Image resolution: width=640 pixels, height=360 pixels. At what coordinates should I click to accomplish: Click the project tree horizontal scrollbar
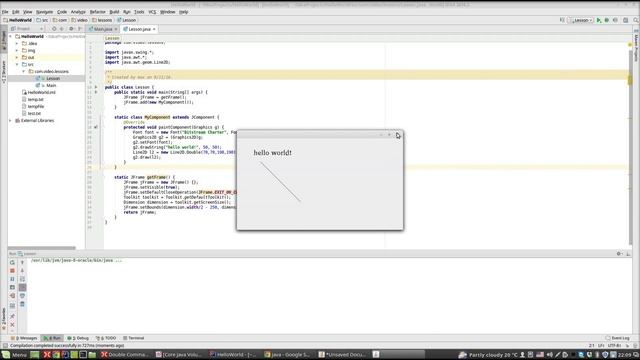pos(42,248)
